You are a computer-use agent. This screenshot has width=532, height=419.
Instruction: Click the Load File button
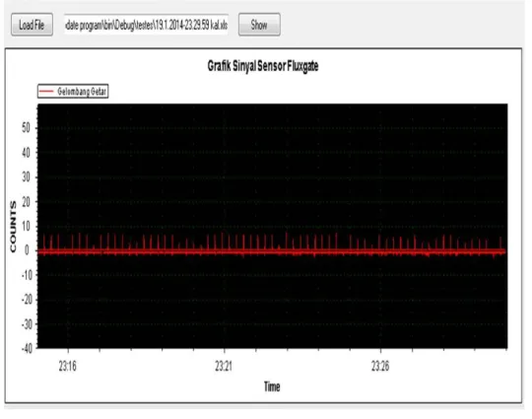pyautogui.click(x=32, y=25)
